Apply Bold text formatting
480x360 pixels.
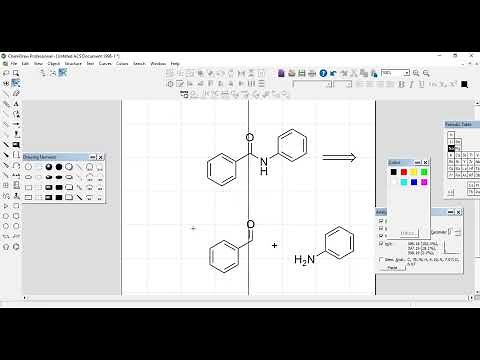click(x=401, y=84)
